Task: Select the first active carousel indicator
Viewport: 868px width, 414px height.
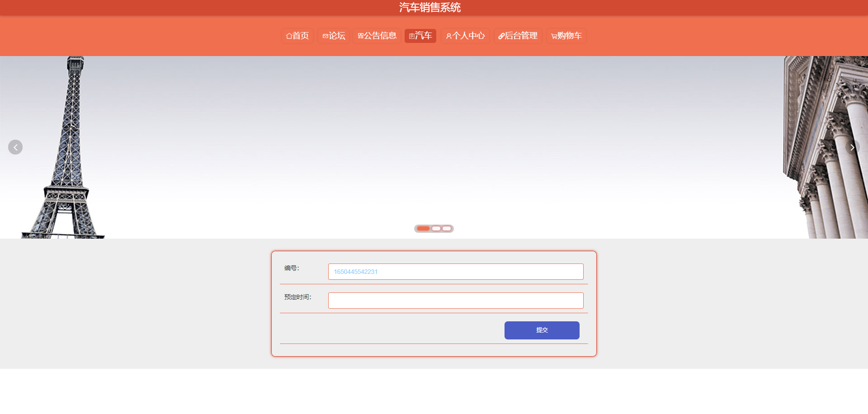Action: (x=423, y=228)
